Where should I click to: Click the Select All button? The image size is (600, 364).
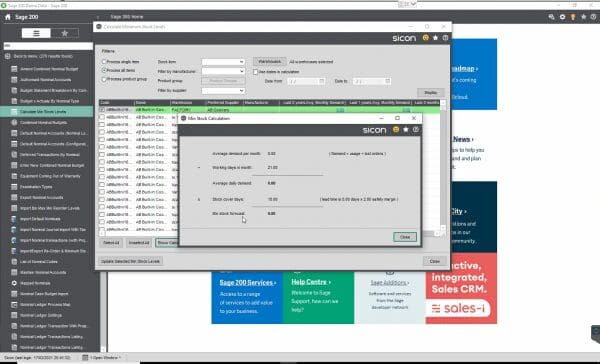[x=111, y=243]
